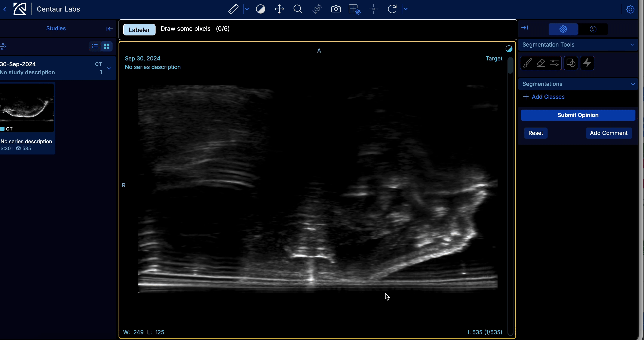Expand the 30-Sep-2024 CT study

109,68
